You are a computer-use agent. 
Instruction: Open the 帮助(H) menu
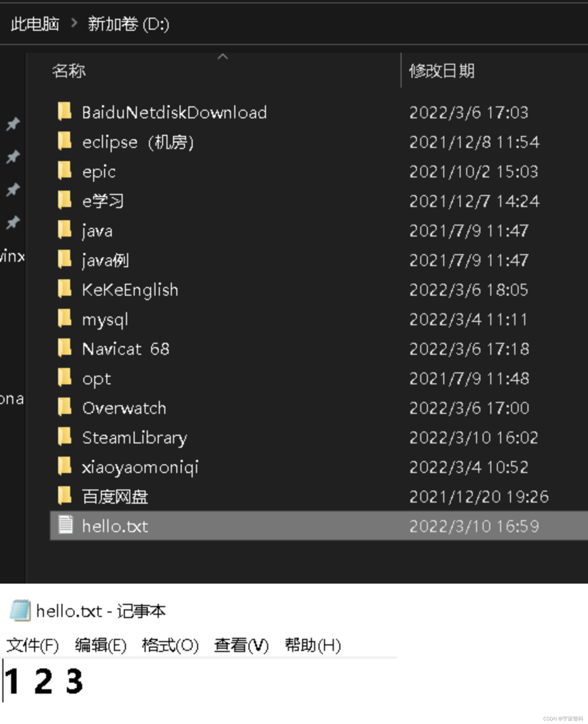pos(313,645)
